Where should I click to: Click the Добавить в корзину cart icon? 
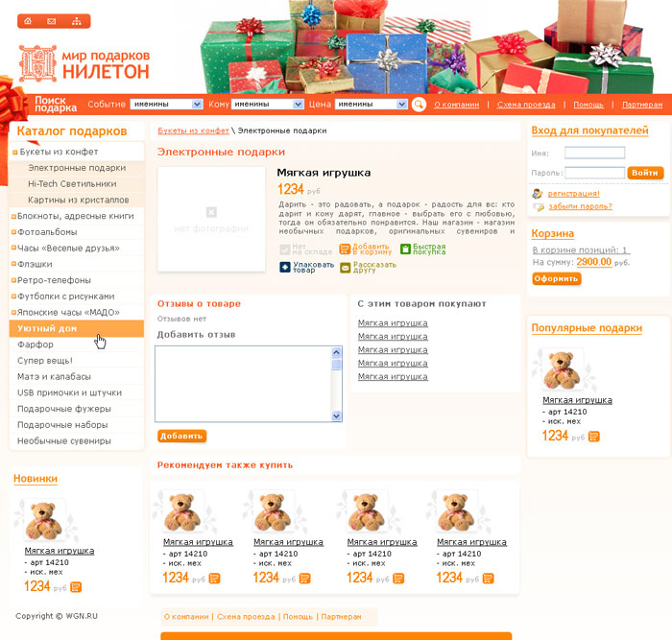point(345,249)
